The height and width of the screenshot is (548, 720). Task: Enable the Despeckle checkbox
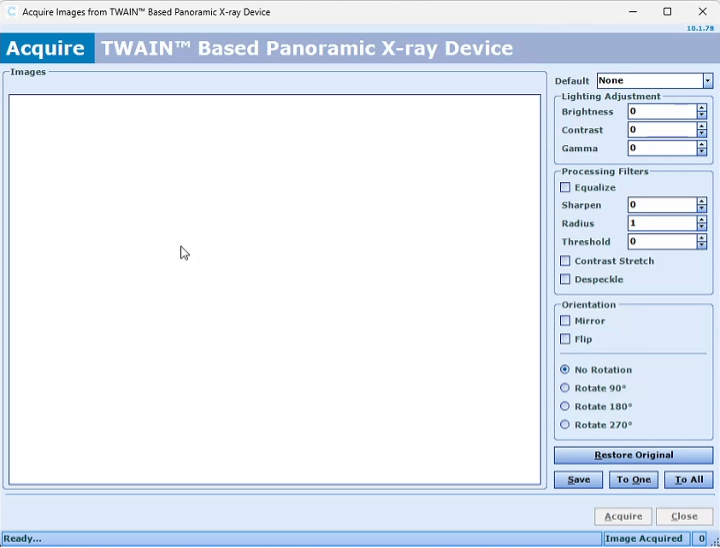(x=565, y=279)
